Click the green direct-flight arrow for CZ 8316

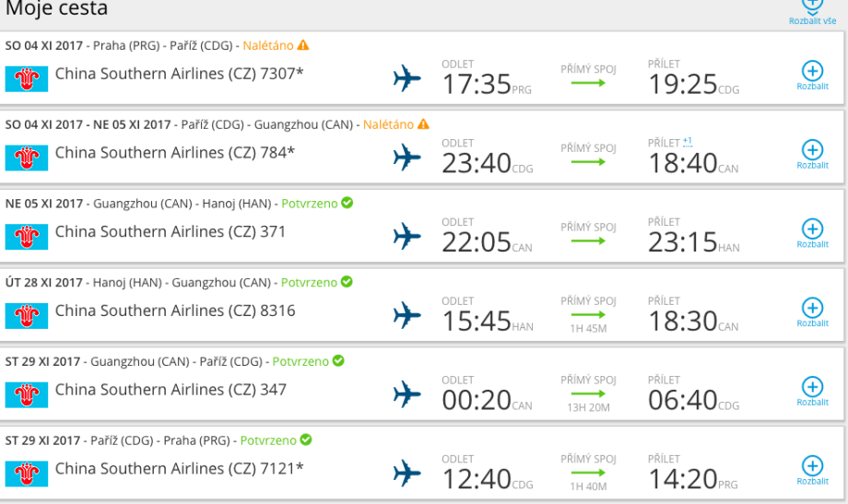pos(588,315)
